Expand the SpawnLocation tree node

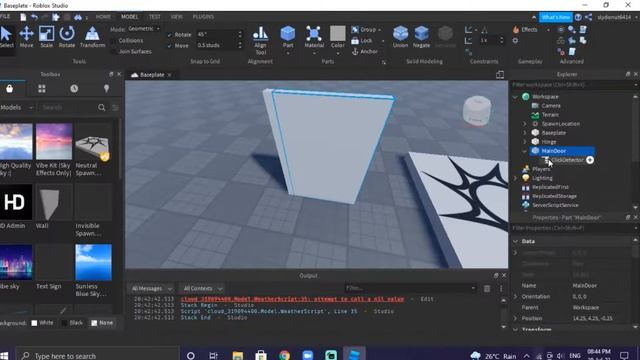[x=525, y=124]
